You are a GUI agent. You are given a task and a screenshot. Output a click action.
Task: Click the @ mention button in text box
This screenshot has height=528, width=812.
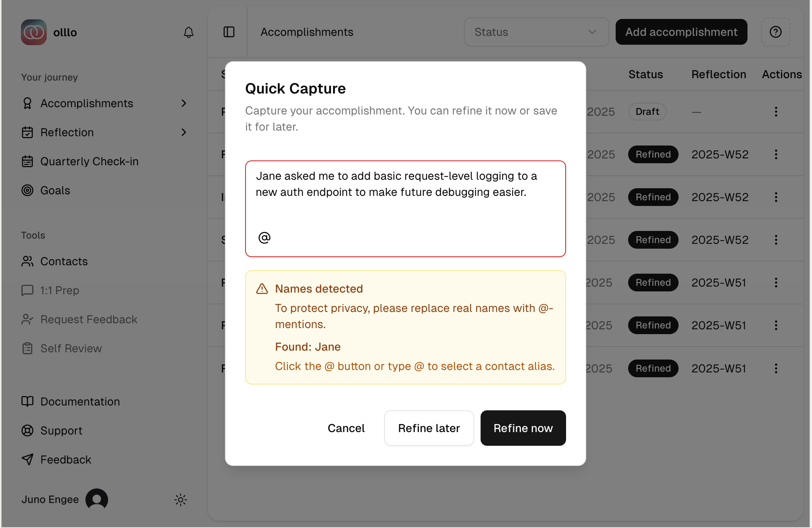[x=264, y=238]
